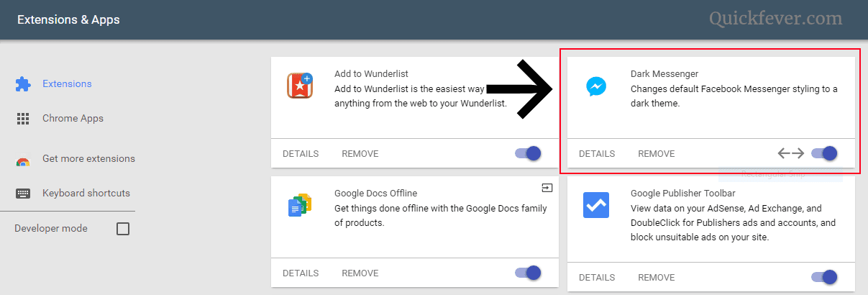Open Details for Add to Wunderlist
The height and width of the screenshot is (295, 868).
pos(301,153)
